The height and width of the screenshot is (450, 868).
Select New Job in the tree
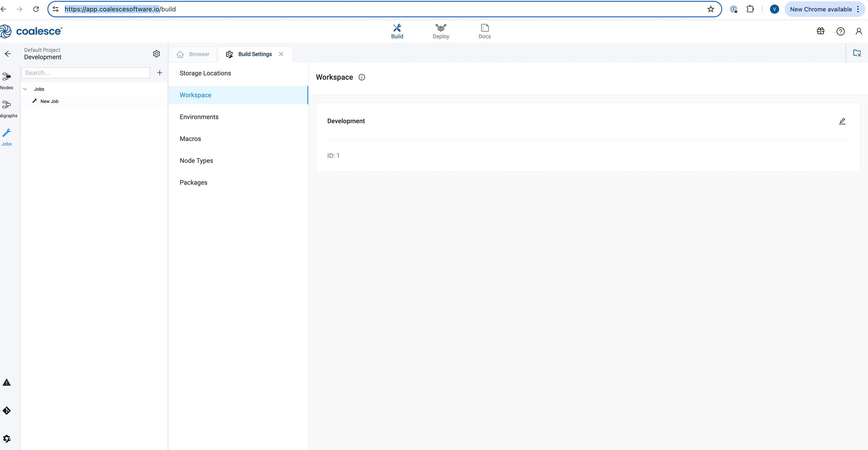click(49, 101)
